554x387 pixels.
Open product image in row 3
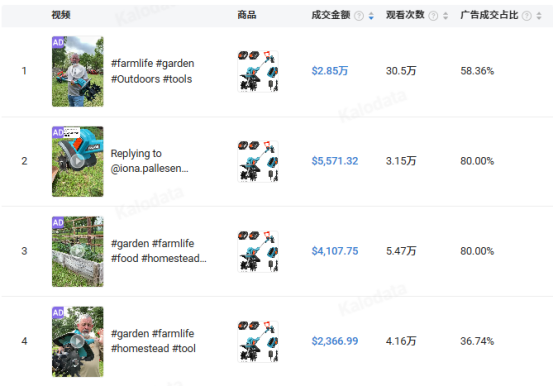258,252
